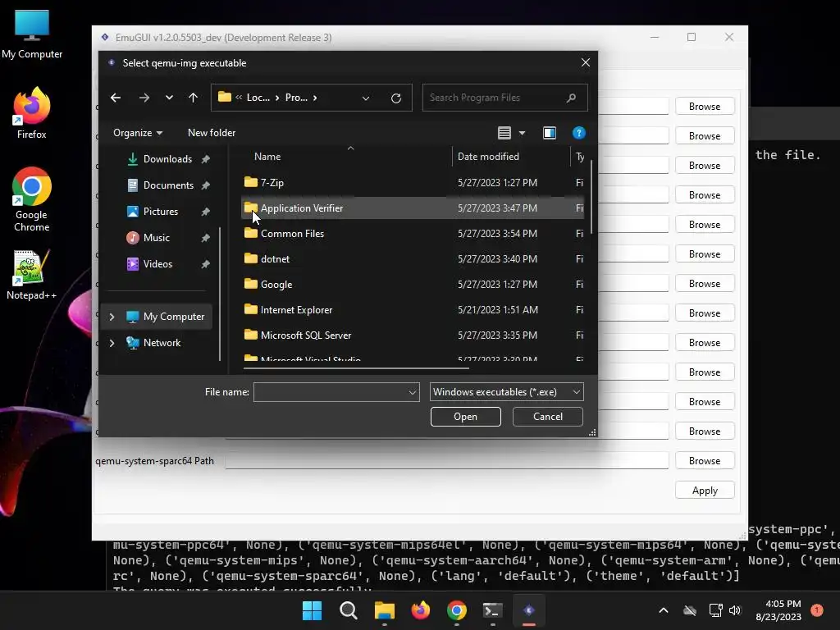Close the Select qemu-img executable dialog
The width and height of the screenshot is (840, 630).
point(586,62)
